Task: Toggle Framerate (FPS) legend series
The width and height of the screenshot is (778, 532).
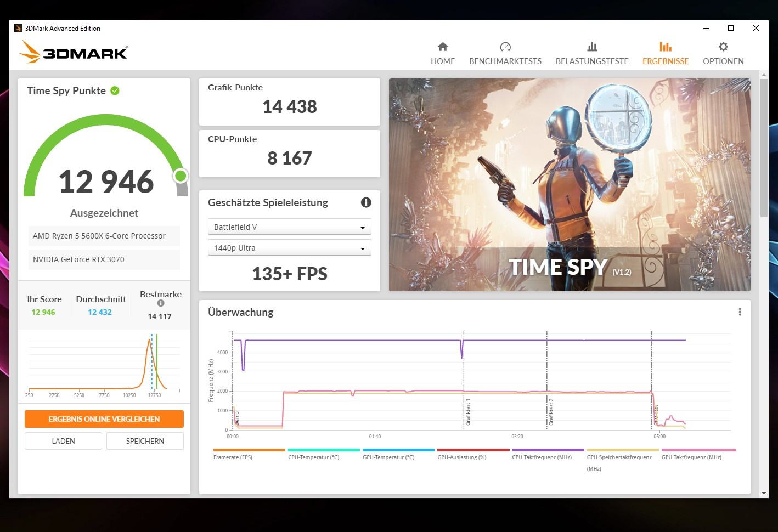Action: click(249, 455)
